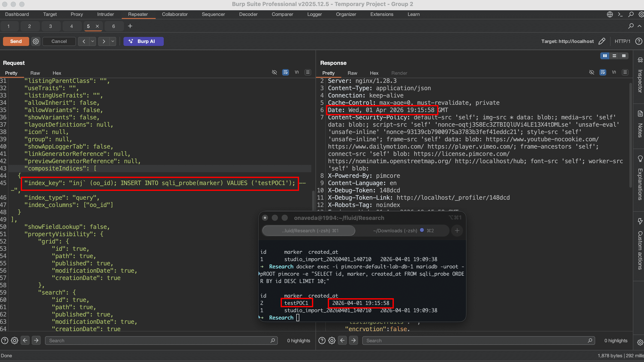This screenshot has width=644, height=362.
Task: Click the Cancel button
Action: coord(59,41)
